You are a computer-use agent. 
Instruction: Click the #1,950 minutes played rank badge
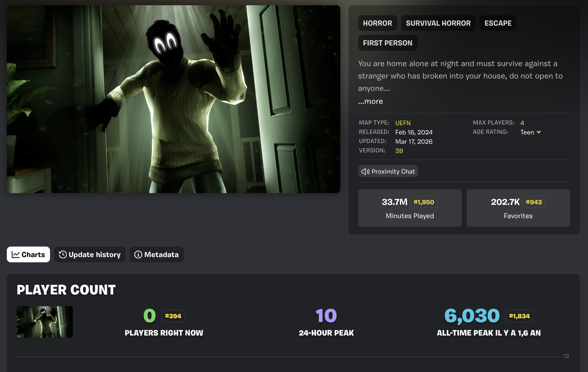click(x=424, y=202)
